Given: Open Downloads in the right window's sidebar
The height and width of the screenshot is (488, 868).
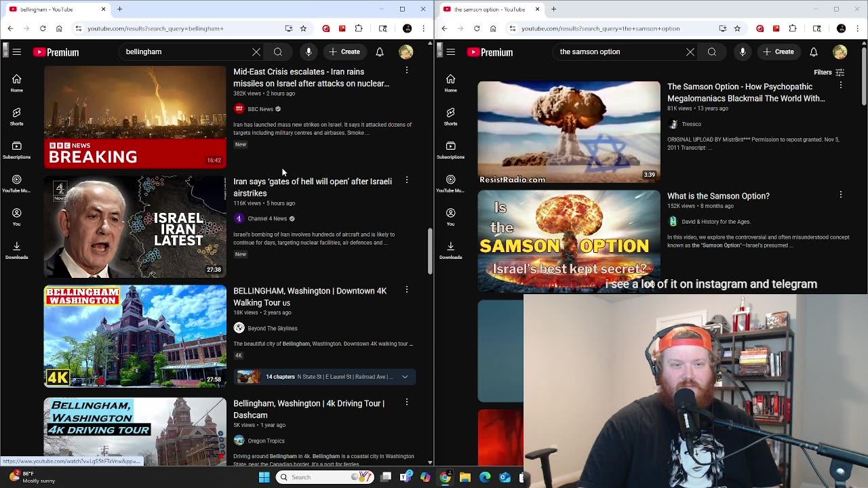Looking at the screenshot, I should coord(450,250).
